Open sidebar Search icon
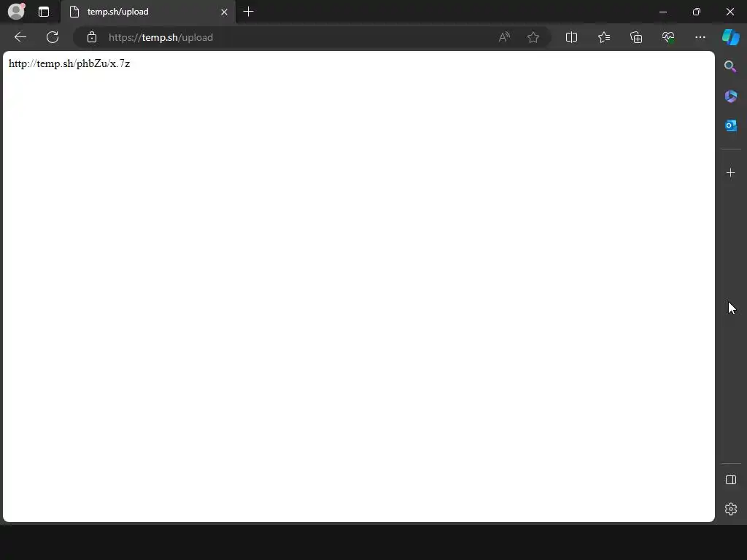 tap(730, 66)
